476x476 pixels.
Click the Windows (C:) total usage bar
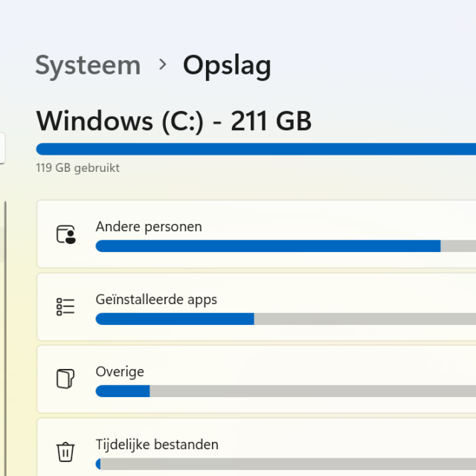pos(256,149)
